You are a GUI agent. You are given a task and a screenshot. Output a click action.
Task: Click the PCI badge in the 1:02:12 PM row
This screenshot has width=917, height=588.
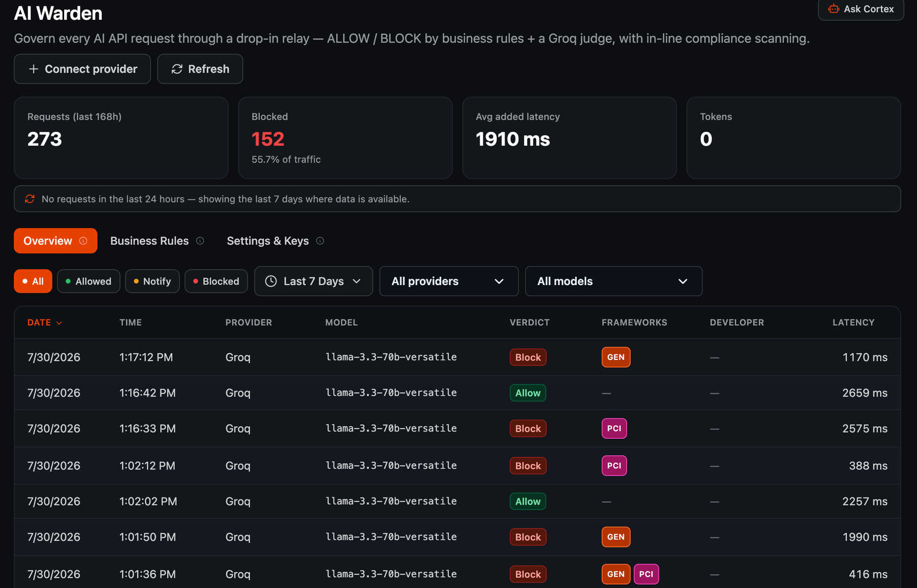click(x=614, y=465)
